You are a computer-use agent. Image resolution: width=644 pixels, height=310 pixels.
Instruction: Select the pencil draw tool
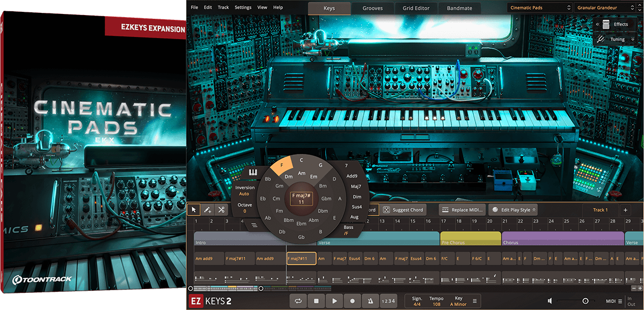(208, 210)
